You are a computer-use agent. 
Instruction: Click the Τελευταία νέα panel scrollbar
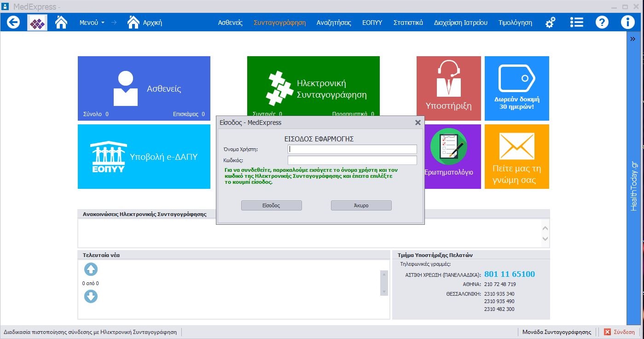383,283
